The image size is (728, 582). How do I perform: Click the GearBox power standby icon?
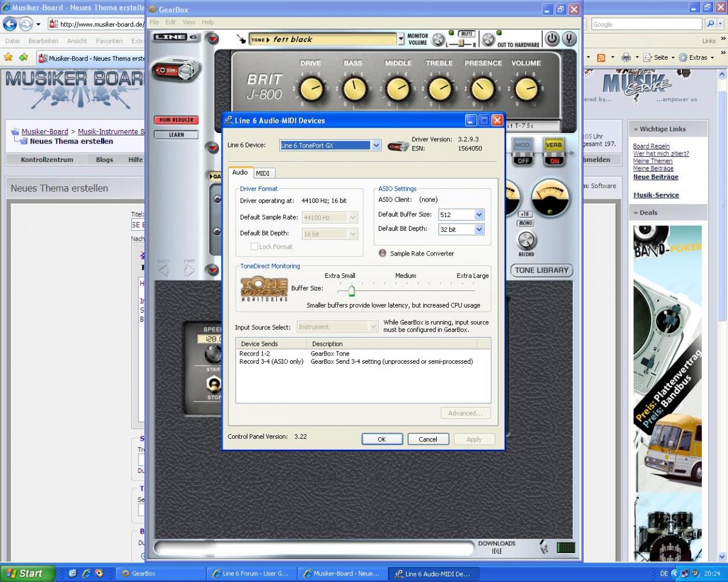tap(552, 39)
